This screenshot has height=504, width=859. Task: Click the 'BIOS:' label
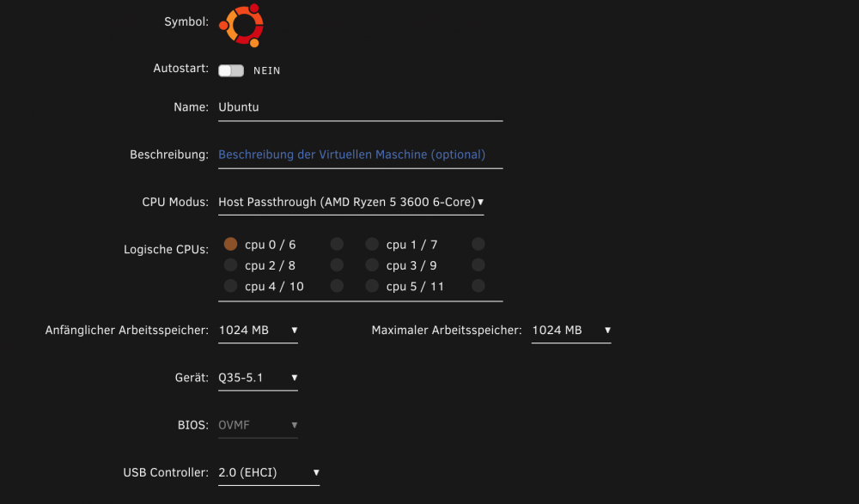point(192,425)
